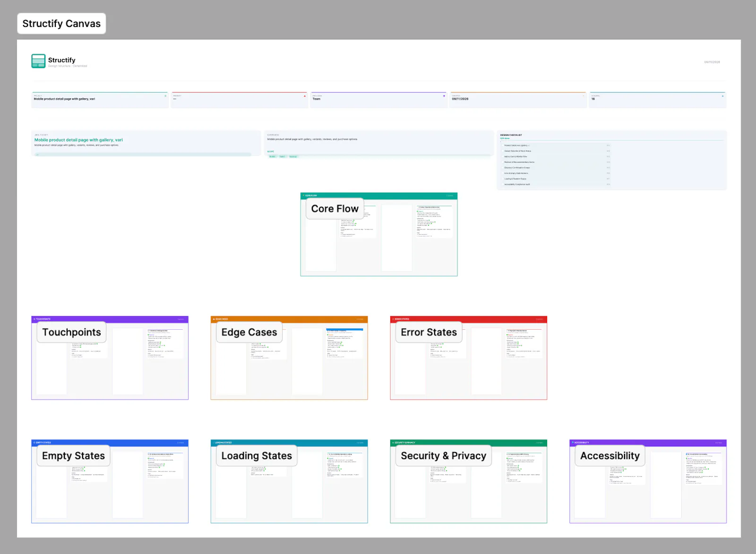The width and height of the screenshot is (756, 554).
Task: Select the Accessibility section label
Action: pyautogui.click(x=610, y=456)
